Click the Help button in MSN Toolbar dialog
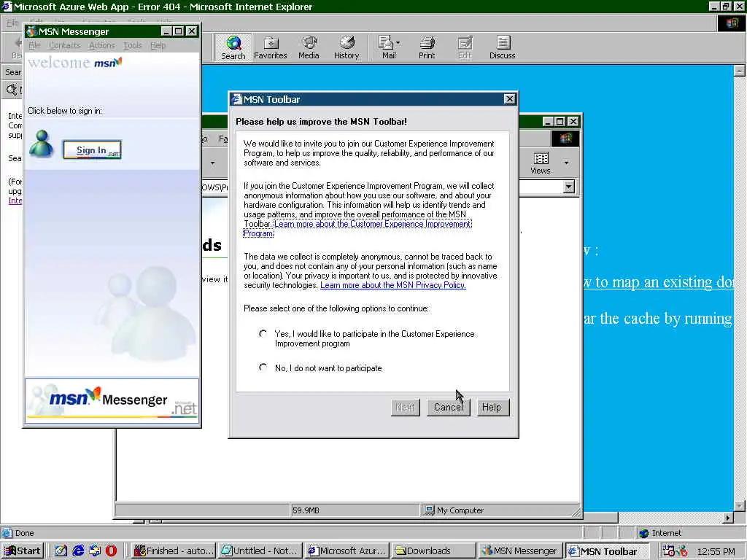This screenshot has width=747, height=560. coord(493,407)
